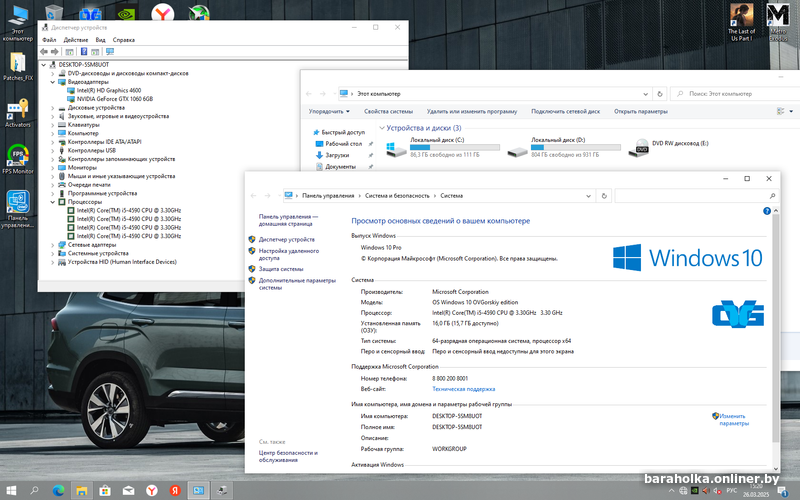The height and width of the screenshot is (500, 800).
Task: Open the red Яндекс icon on taskbar
Action: coord(175,490)
